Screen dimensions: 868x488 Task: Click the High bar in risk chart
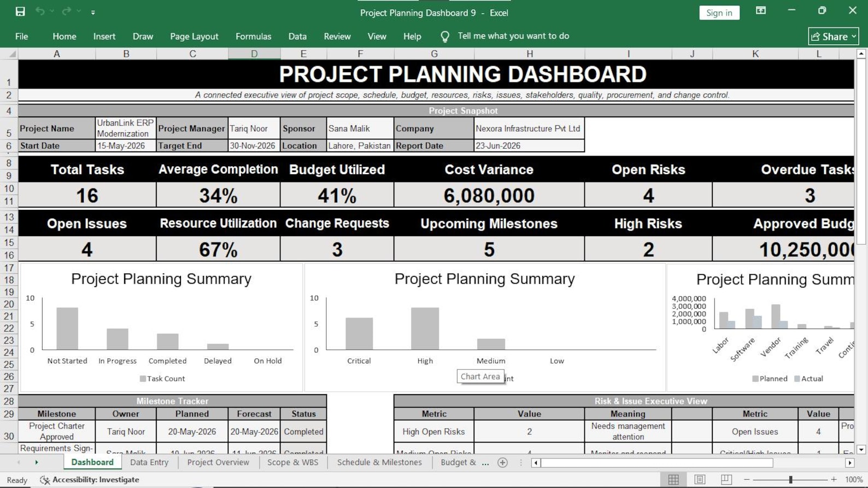[x=425, y=328]
